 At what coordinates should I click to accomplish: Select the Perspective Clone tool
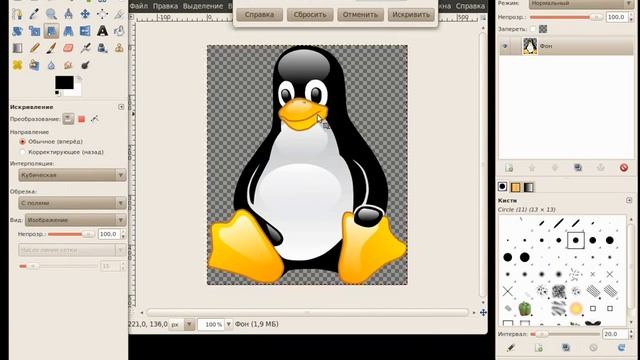[34, 65]
